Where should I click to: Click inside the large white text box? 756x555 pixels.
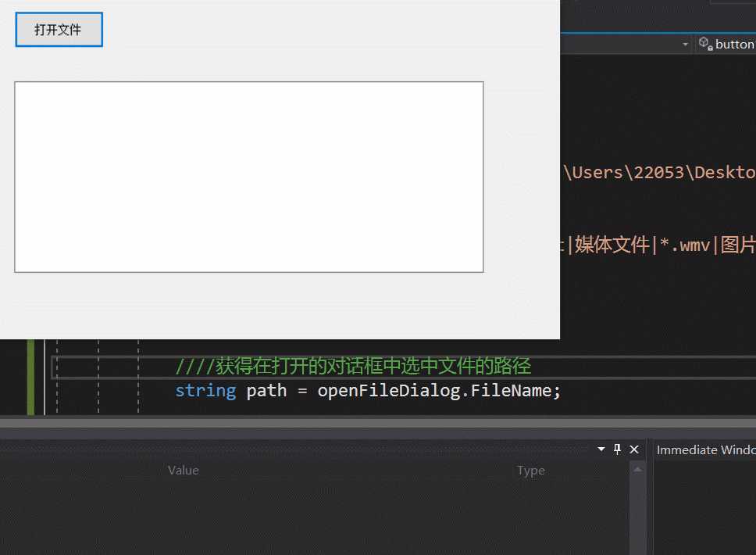pyautogui.click(x=249, y=177)
